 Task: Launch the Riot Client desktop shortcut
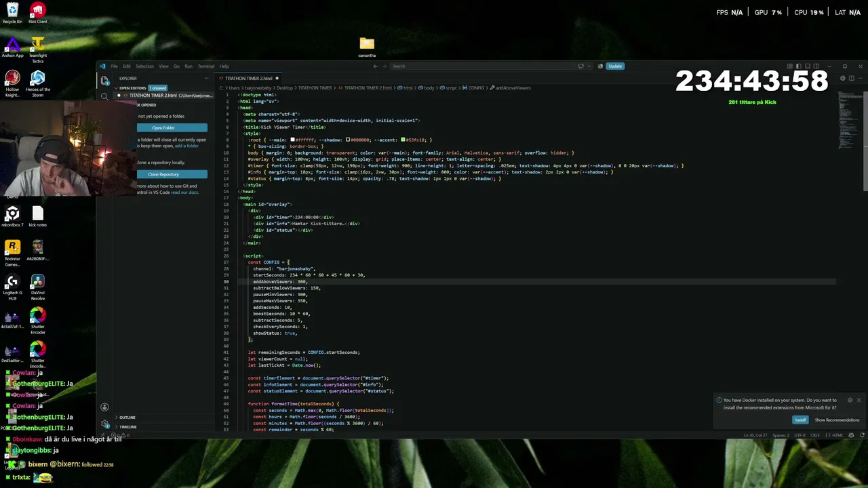[x=37, y=13]
